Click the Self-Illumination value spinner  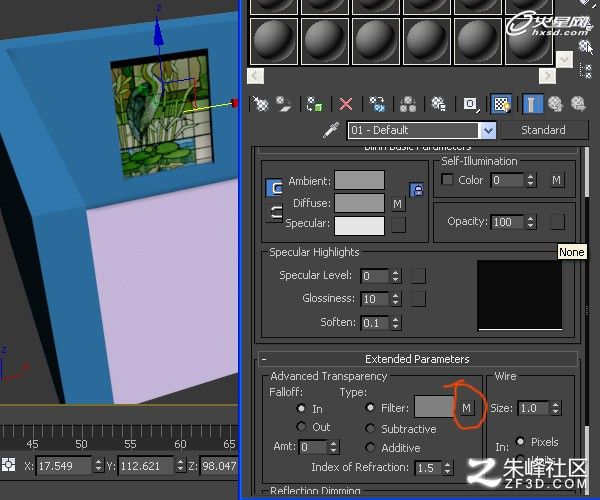click(x=530, y=180)
